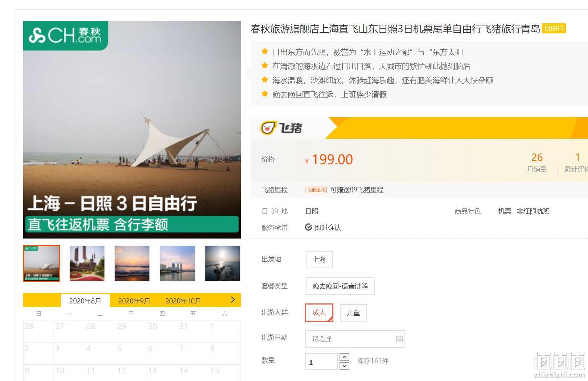This screenshot has width=588, height=381.
Task: Click the quantity input field
Action: click(x=321, y=361)
